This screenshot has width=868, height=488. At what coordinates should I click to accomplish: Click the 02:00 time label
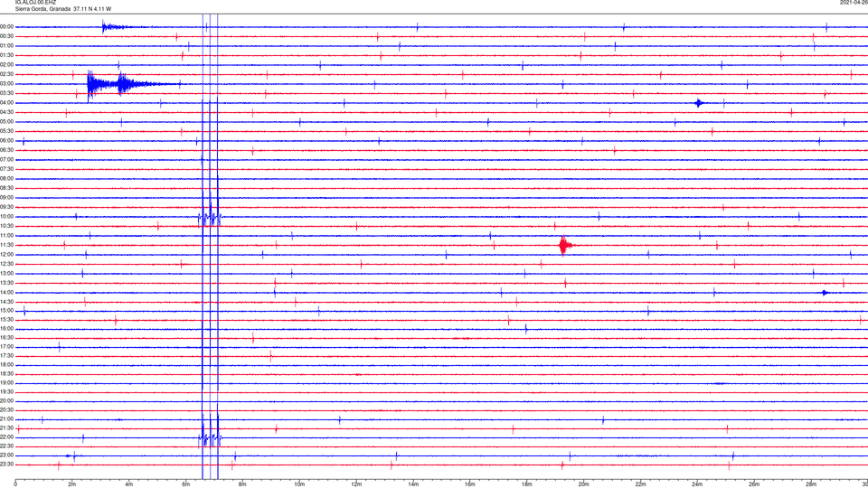pyautogui.click(x=7, y=65)
